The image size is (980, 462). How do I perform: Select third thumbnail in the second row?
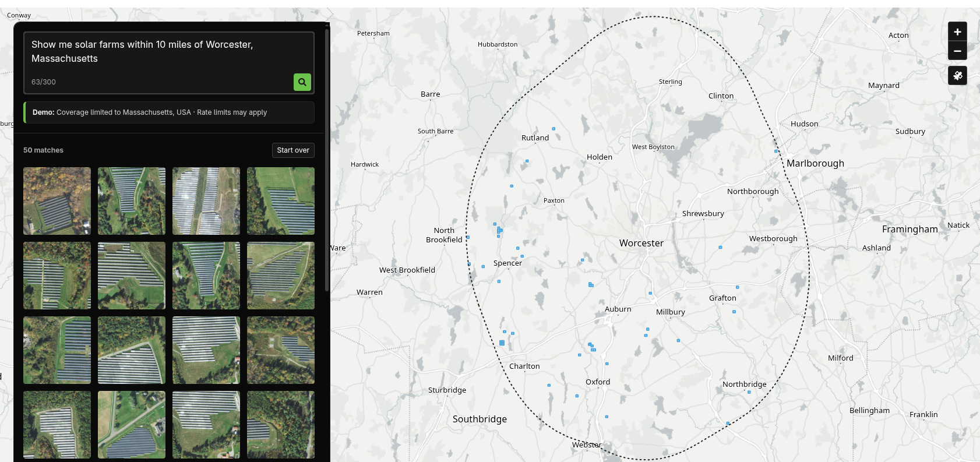click(206, 276)
